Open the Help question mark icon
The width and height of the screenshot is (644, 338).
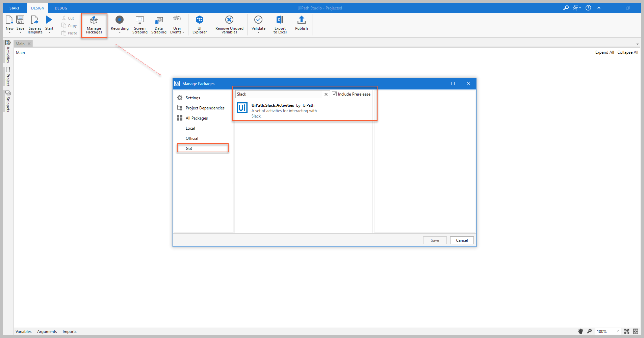coord(588,8)
